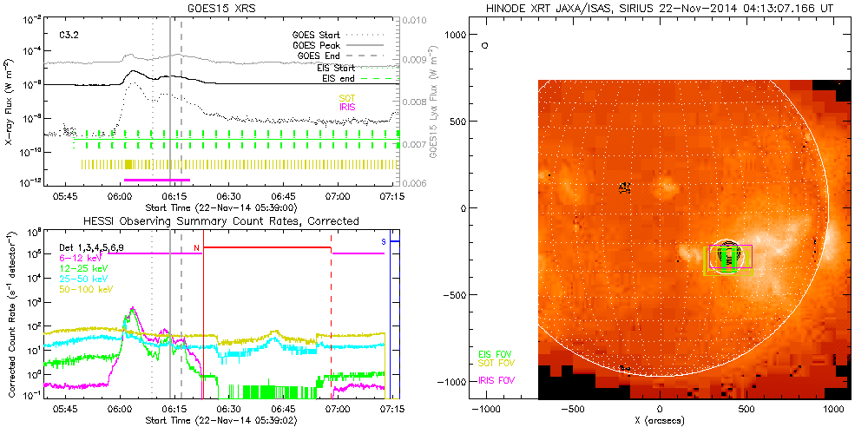
Task: Click the Det 1,3,4,5,6,9 detector label
Action: (96, 247)
